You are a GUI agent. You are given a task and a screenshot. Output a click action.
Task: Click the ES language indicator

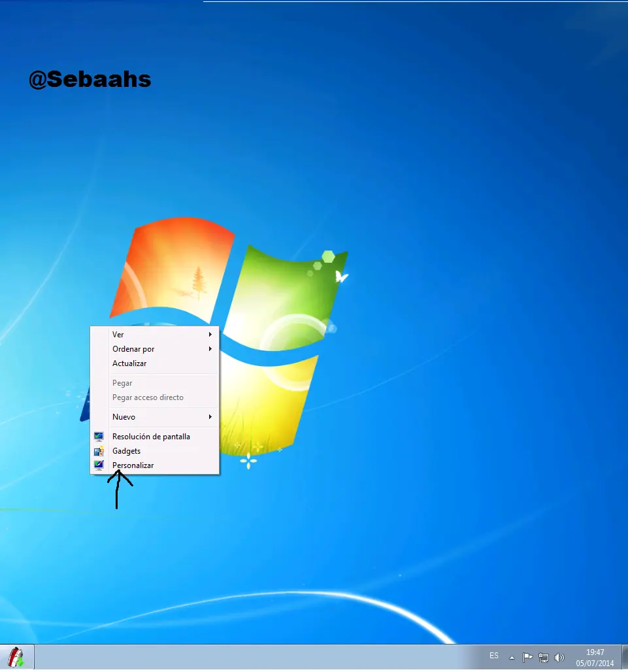pos(494,656)
